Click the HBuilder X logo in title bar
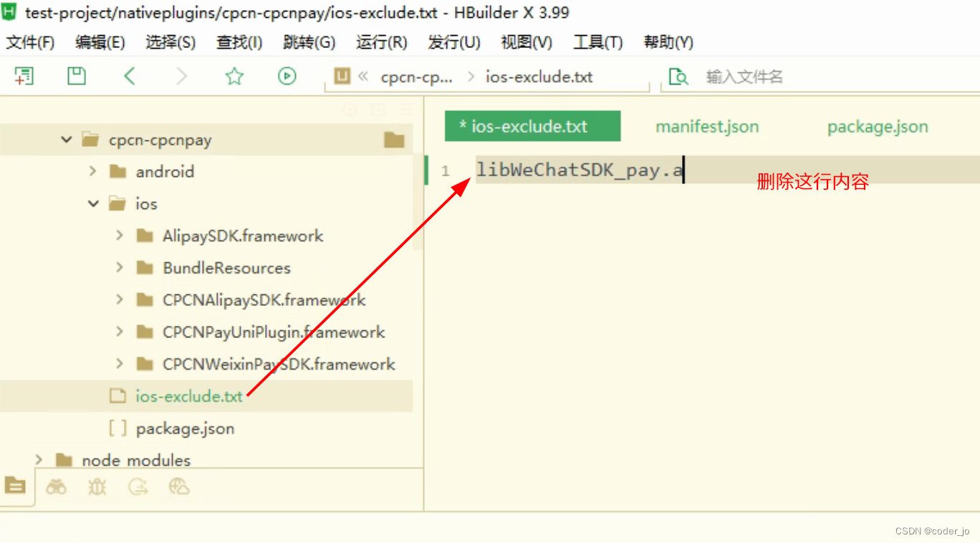The width and height of the screenshot is (980, 543). 9,12
